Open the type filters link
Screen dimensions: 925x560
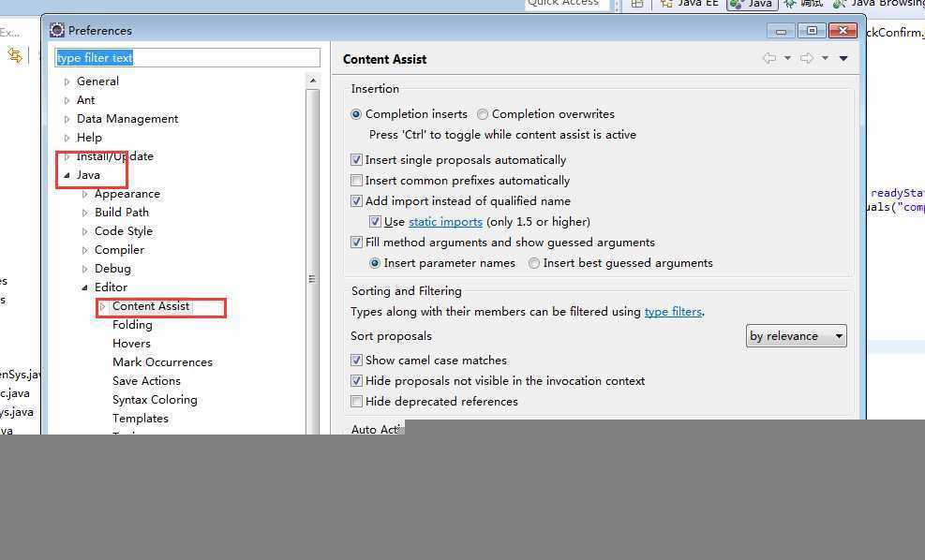click(x=673, y=312)
